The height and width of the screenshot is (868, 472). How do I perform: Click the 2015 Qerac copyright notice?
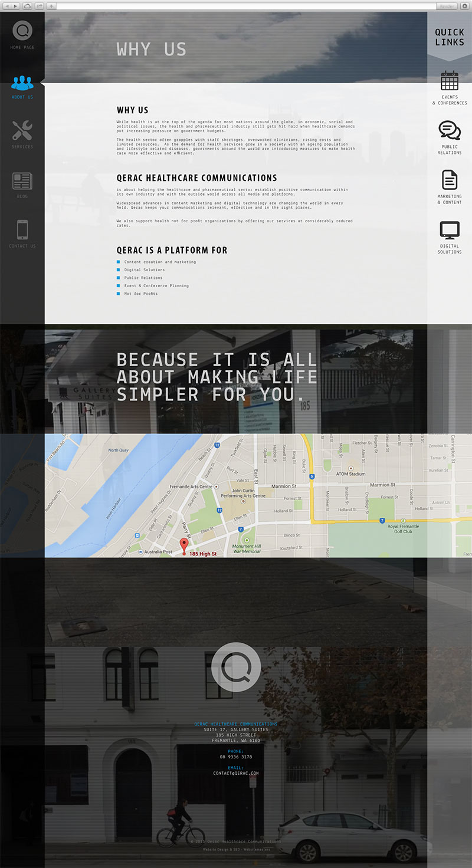click(x=236, y=841)
